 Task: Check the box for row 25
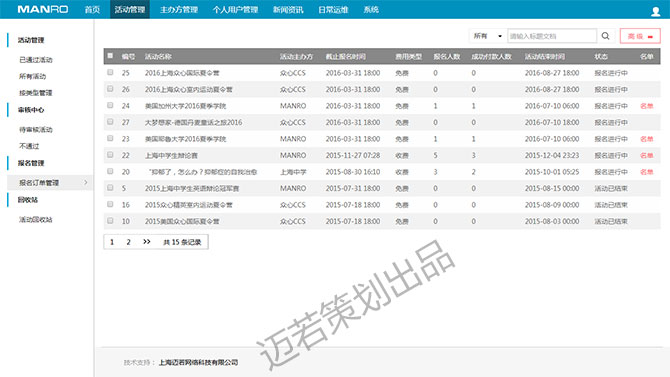pyautogui.click(x=110, y=72)
